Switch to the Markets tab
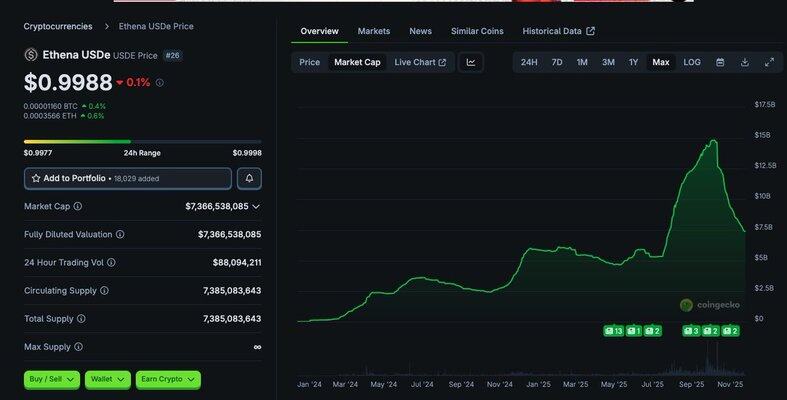This screenshot has width=787, height=400. tap(374, 31)
